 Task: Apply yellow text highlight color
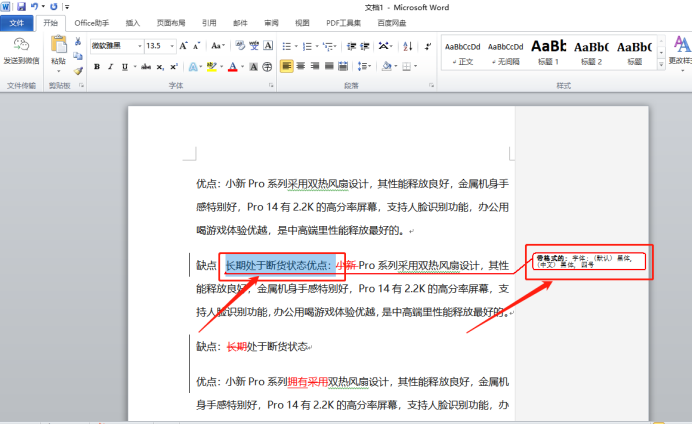coord(212,67)
